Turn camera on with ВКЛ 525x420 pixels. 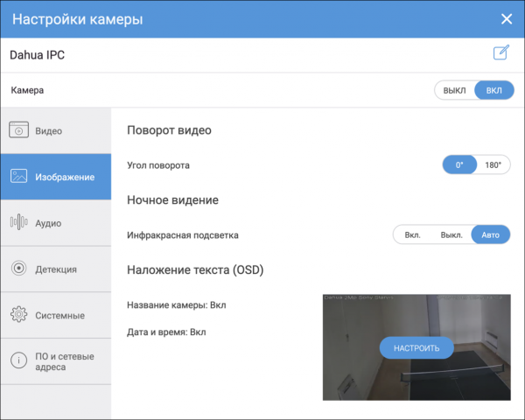494,90
